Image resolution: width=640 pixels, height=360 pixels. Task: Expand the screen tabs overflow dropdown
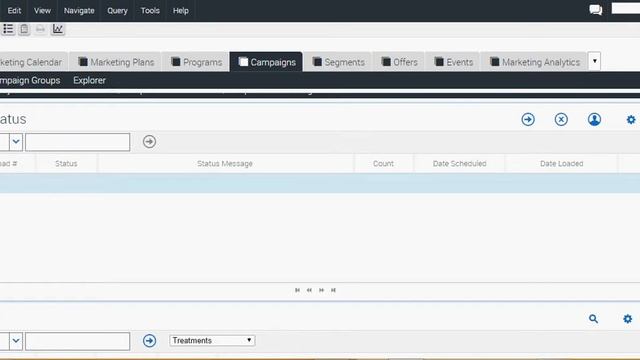pyautogui.click(x=594, y=61)
